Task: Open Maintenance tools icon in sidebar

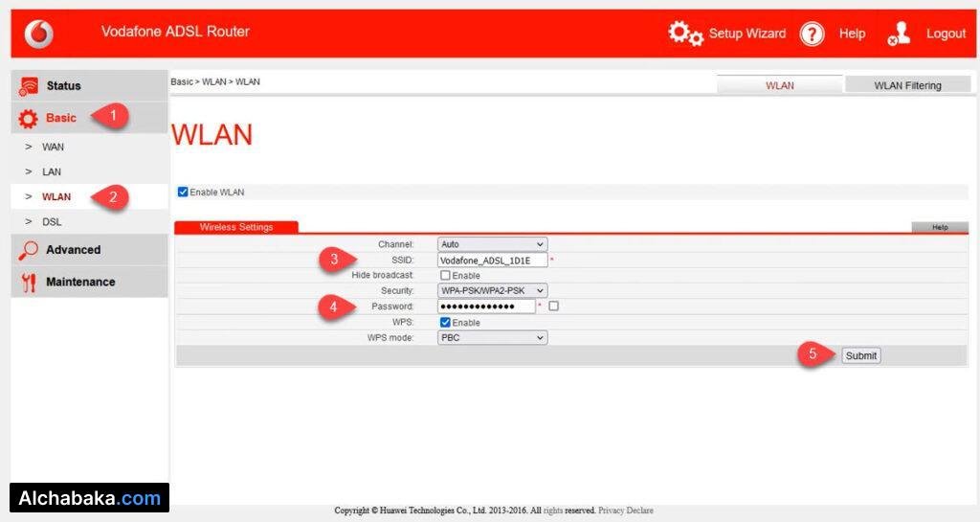Action: click(29, 283)
